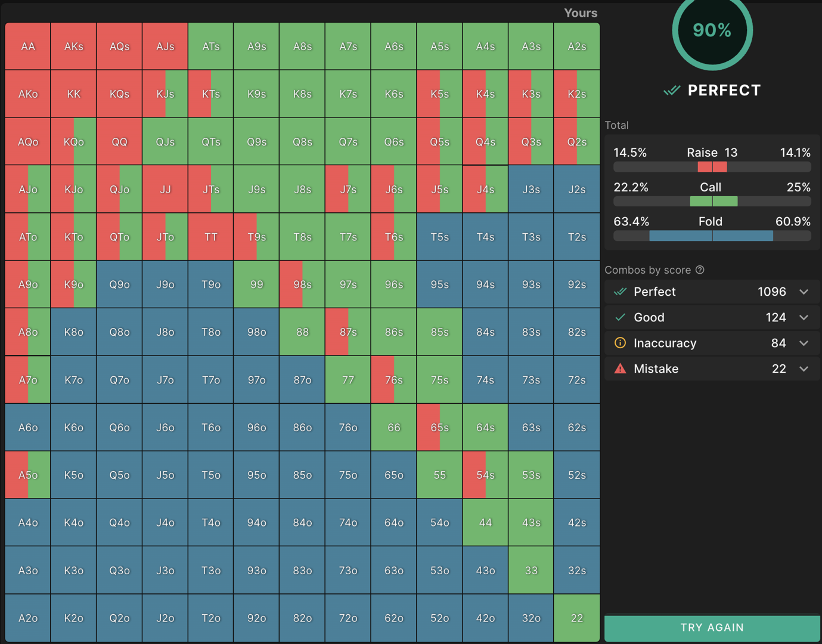Select the 76s hand cell
The image size is (822, 644).
pyautogui.click(x=394, y=380)
